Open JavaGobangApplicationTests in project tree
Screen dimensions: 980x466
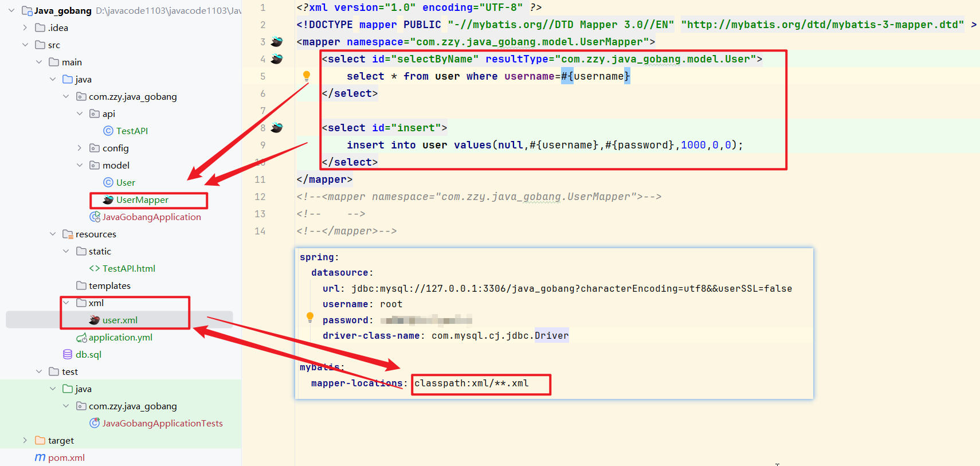pyautogui.click(x=163, y=423)
